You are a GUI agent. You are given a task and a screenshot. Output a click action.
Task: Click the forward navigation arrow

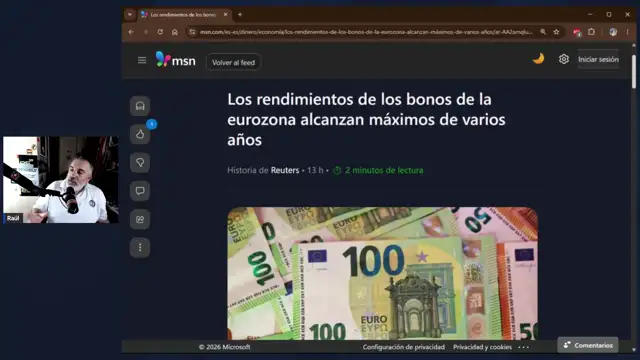[x=146, y=32]
